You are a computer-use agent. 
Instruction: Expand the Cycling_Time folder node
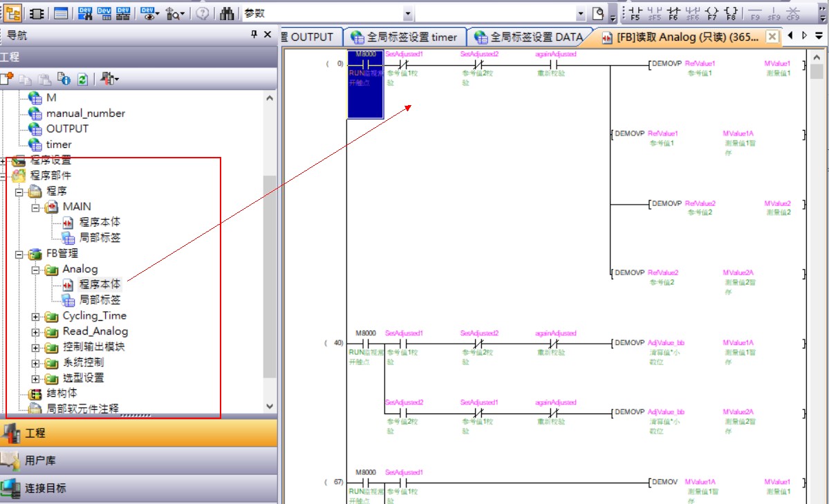(x=36, y=317)
